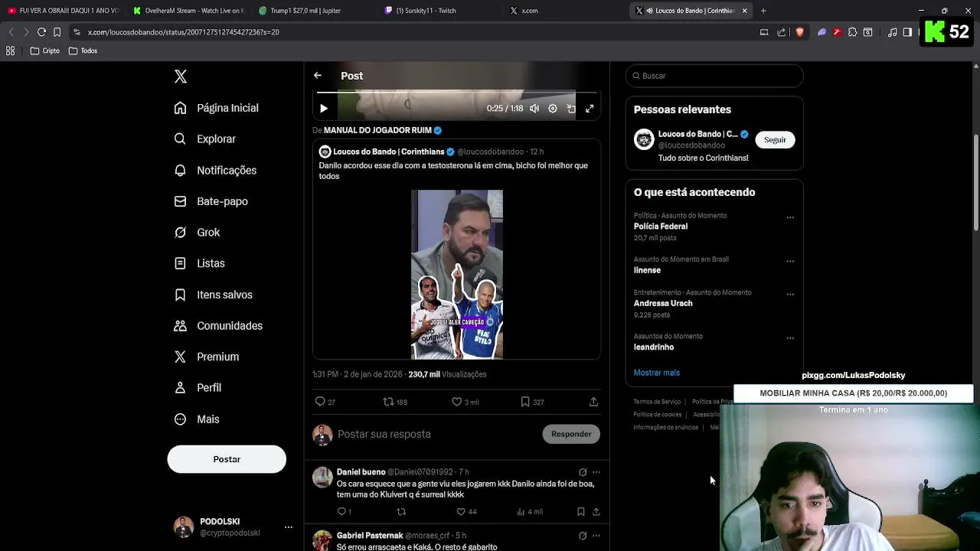Click Mostrar mais under trends
Screen dimensions: 980x551
[x=657, y=373]
